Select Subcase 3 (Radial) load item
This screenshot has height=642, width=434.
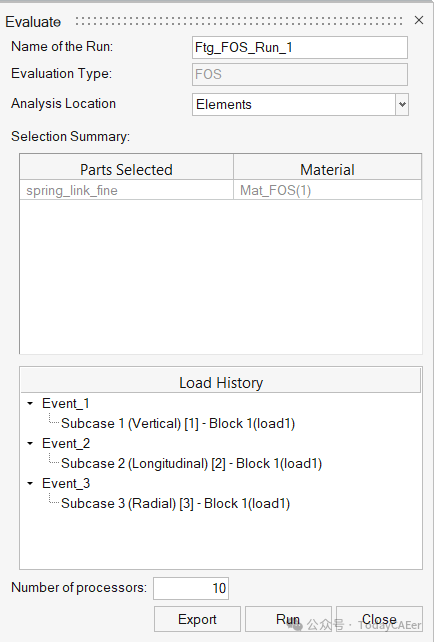point(175,504)
